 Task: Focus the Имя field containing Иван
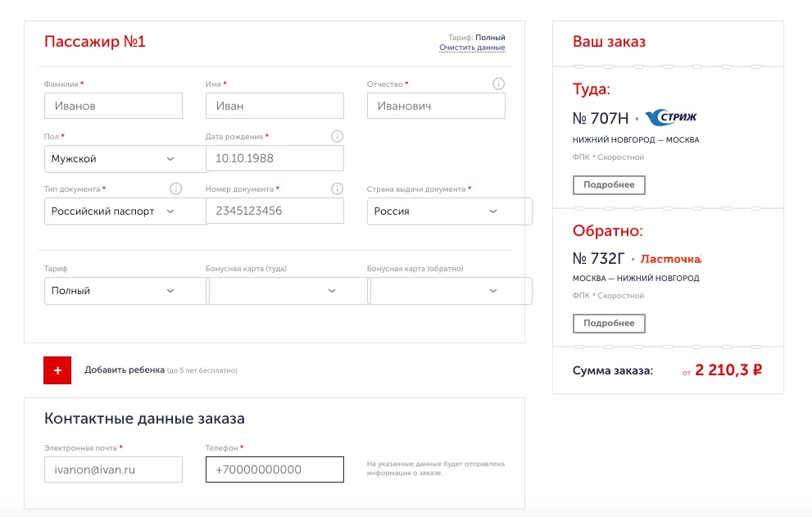click(x=274, y=106)
